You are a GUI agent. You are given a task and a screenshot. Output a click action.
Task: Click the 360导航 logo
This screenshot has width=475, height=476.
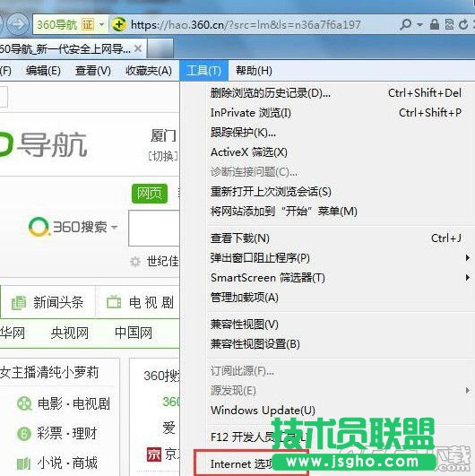pos(44,144)
